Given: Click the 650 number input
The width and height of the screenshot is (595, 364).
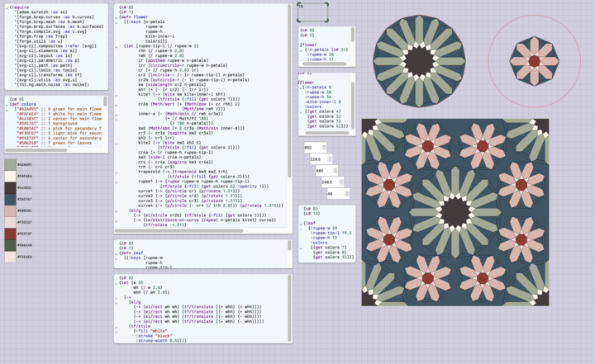Looking at the screenshot, I should pyautogui.click(x=315, y=148).
